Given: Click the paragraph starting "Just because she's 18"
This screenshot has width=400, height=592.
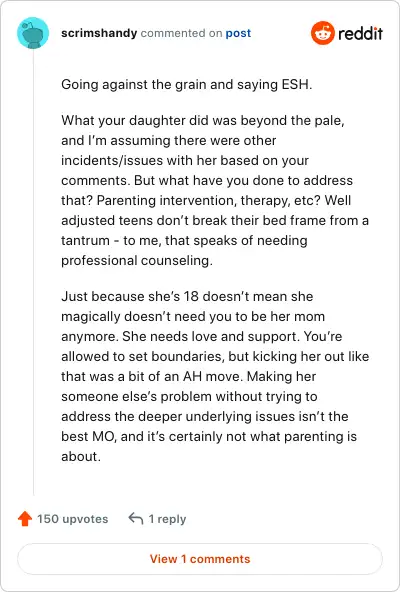Looking at the screenshot, I should (215, 376).
